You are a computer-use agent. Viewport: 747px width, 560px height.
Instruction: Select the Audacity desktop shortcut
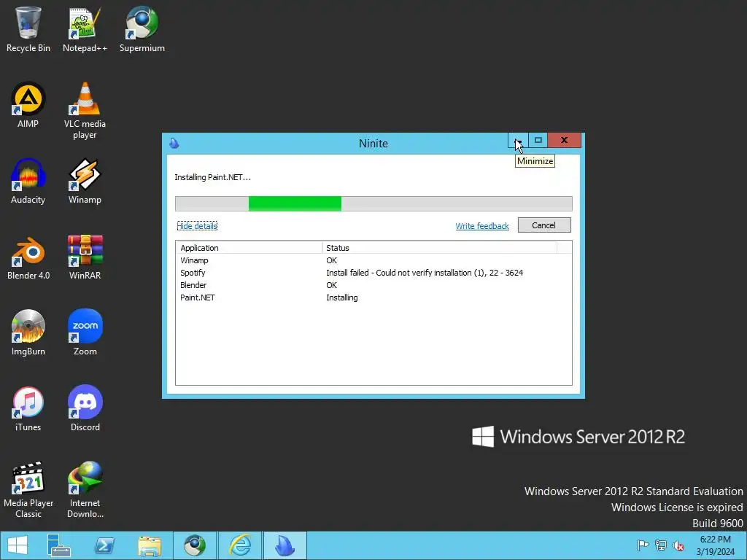tap(28, 181)
